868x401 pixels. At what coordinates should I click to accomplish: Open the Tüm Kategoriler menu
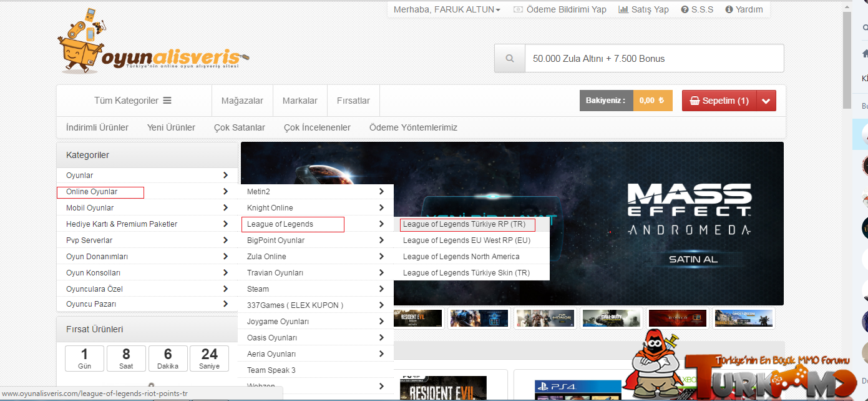pyautogui.click(x=133, y=101)
